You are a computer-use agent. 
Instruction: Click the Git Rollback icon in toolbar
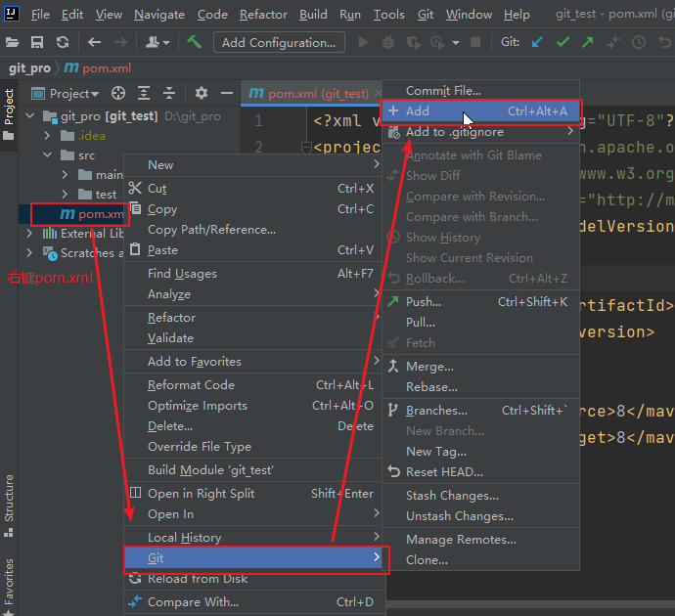click(x=664, y=42)
